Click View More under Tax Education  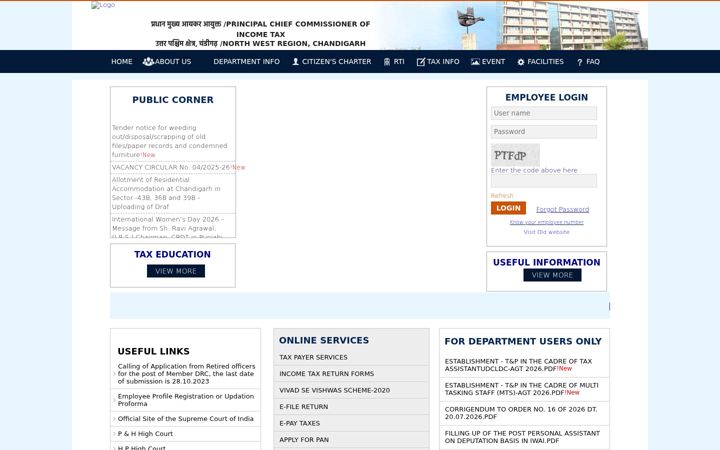tap(176, 271)
